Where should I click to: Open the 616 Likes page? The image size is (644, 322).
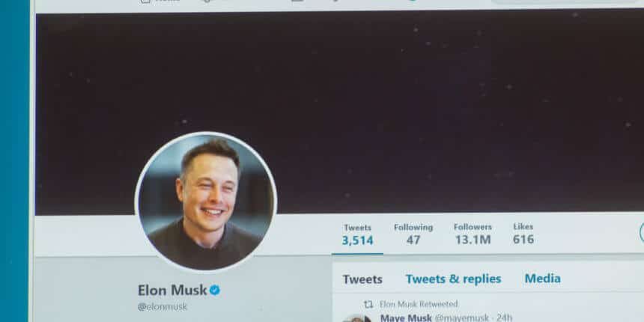click(523, 234)
